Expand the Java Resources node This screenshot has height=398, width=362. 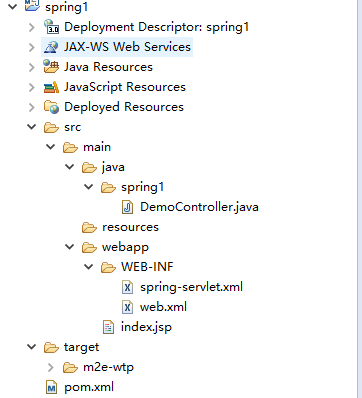coord(32,67)
